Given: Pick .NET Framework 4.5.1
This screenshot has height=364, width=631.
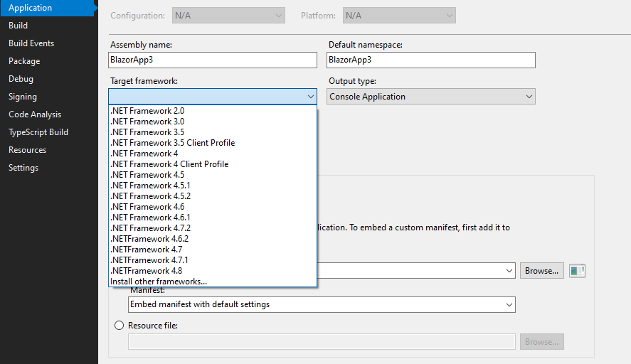Looking at the screenshot, I should tap(213, 186).
